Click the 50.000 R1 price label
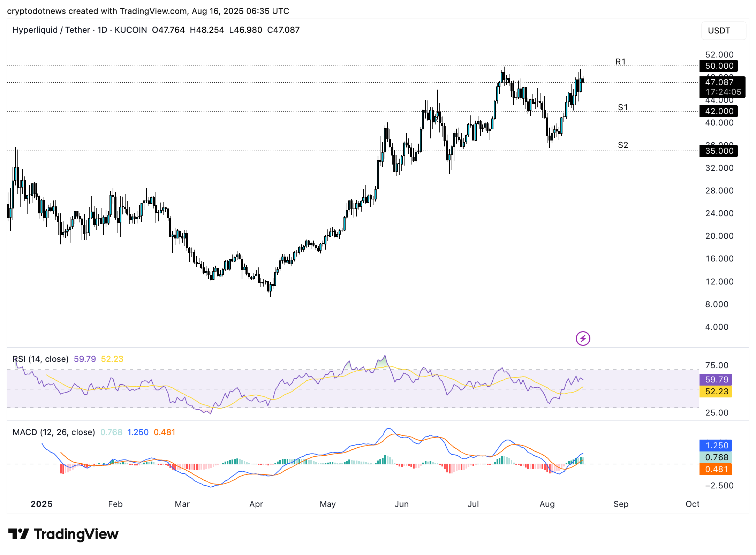 718,66
